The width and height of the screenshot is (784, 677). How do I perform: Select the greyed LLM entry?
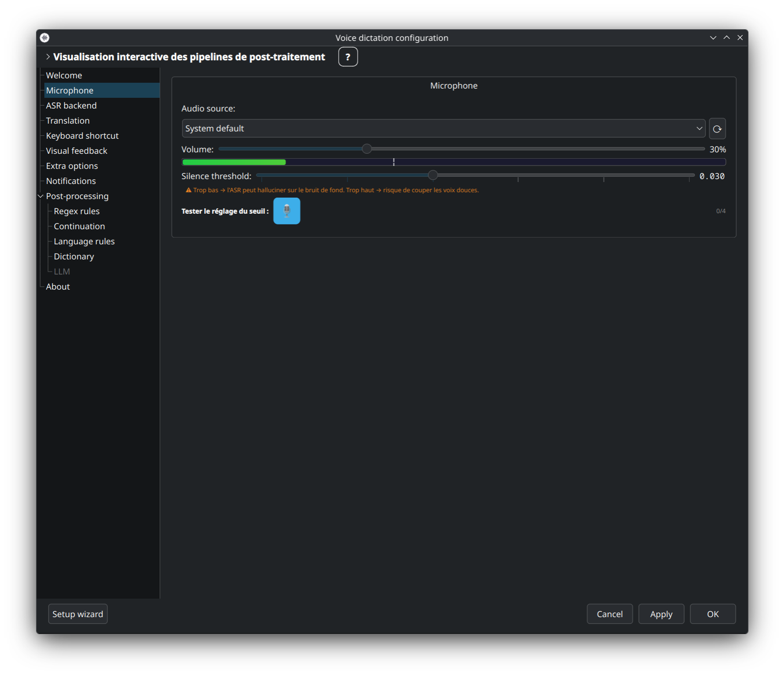62,272
